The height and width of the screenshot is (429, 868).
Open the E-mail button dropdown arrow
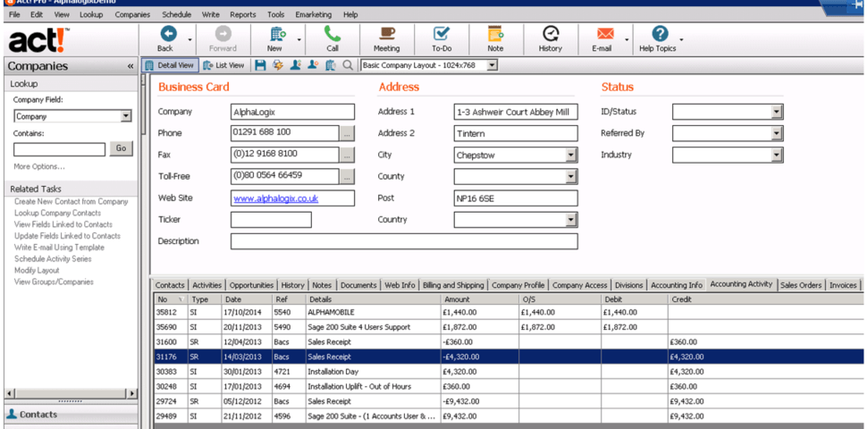(x=627, y=40)
